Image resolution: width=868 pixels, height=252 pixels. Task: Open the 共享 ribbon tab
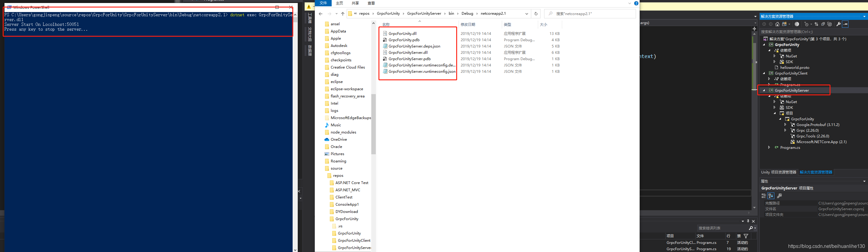pyautogui.click(x=355, y=3)
